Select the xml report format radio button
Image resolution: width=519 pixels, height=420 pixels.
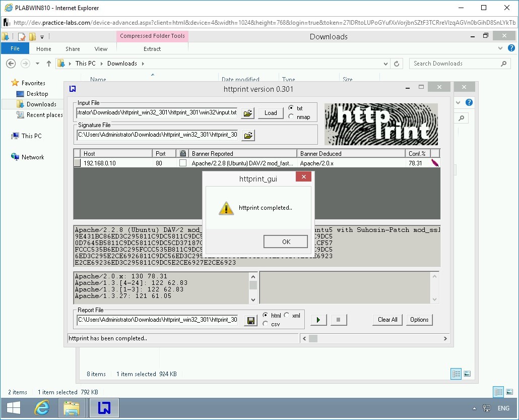point(287,316)
